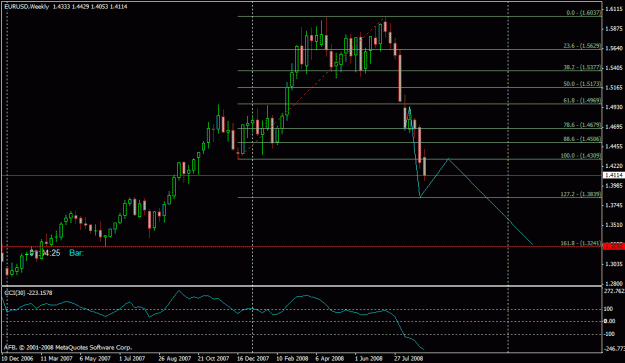Click the -246.773 CCI scale value
625x363 pixels.
tap(614, 349)
